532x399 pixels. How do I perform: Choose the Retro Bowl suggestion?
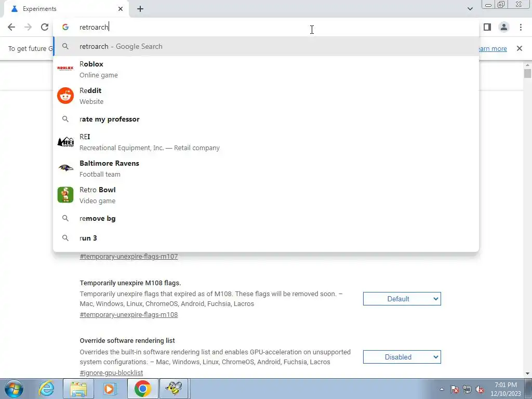[x=266, y=195]
